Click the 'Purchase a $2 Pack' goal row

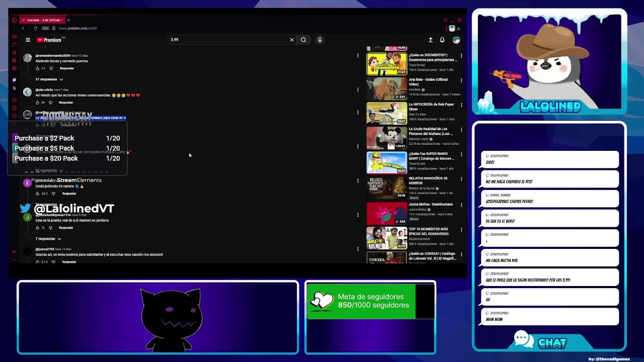[x=67, y=138]
